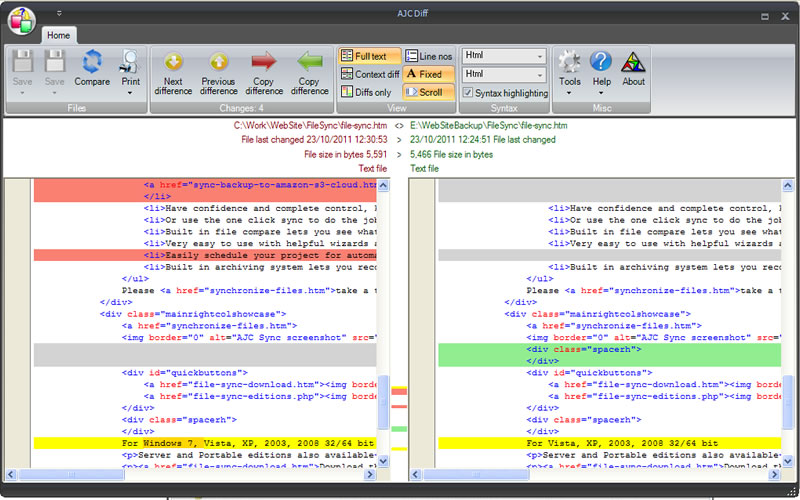
Task: Open the quick access toolbar customize arrow
Action: coord(59,13)
